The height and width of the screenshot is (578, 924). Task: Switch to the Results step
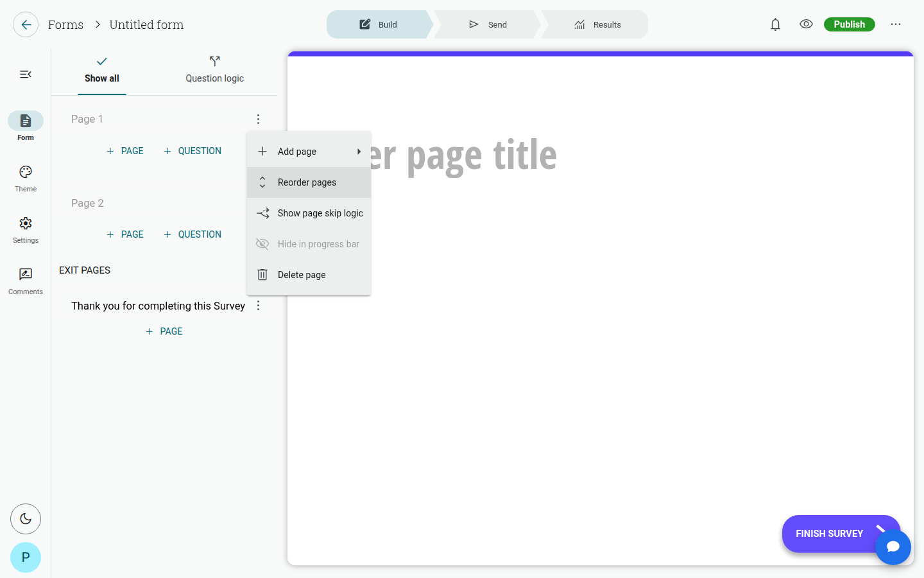pos(597,24)
